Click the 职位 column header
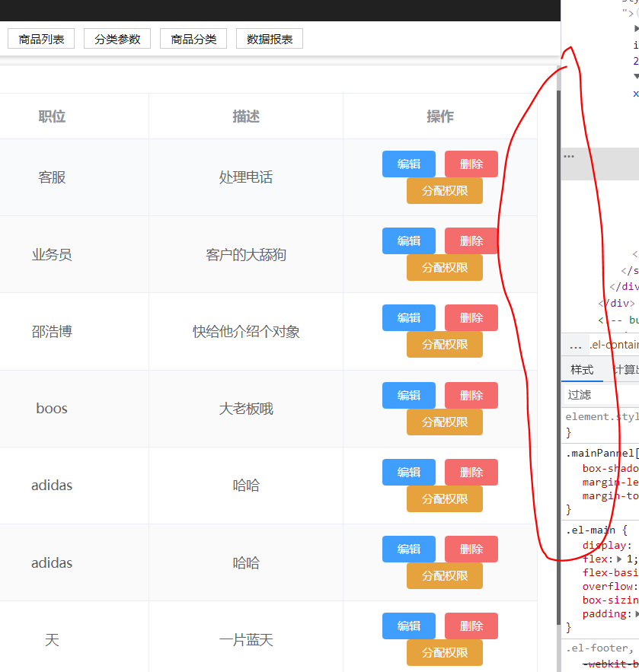The height and width of the screenshot is (672, 639). click(51, 116)
